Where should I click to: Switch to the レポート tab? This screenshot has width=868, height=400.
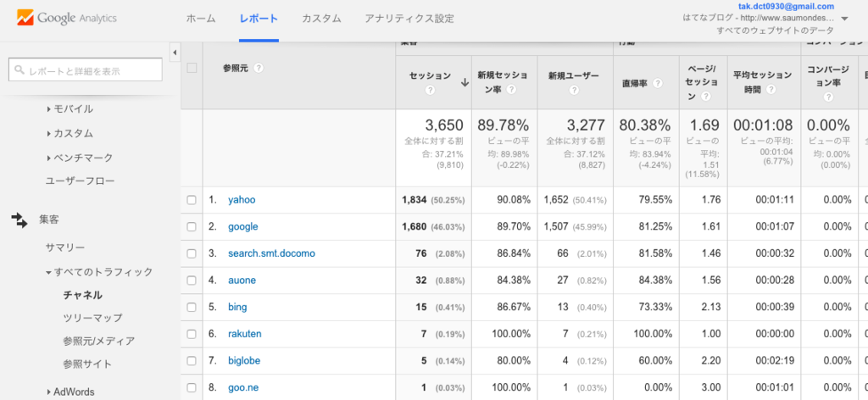259,19
